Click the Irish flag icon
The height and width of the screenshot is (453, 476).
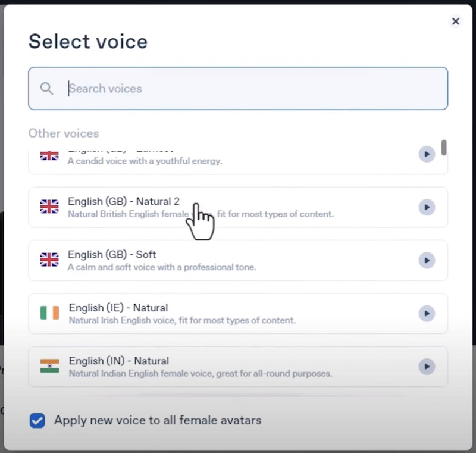coord(49,313)
